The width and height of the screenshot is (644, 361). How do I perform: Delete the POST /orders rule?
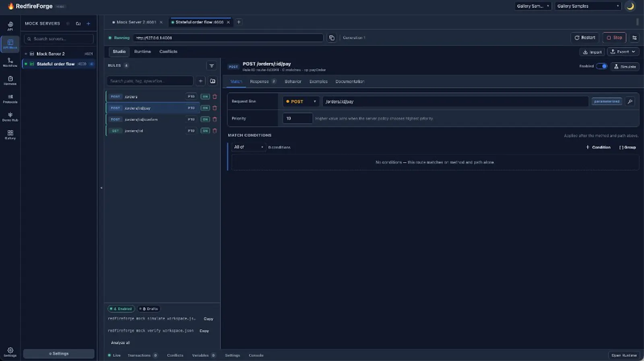tap(215, 97)
